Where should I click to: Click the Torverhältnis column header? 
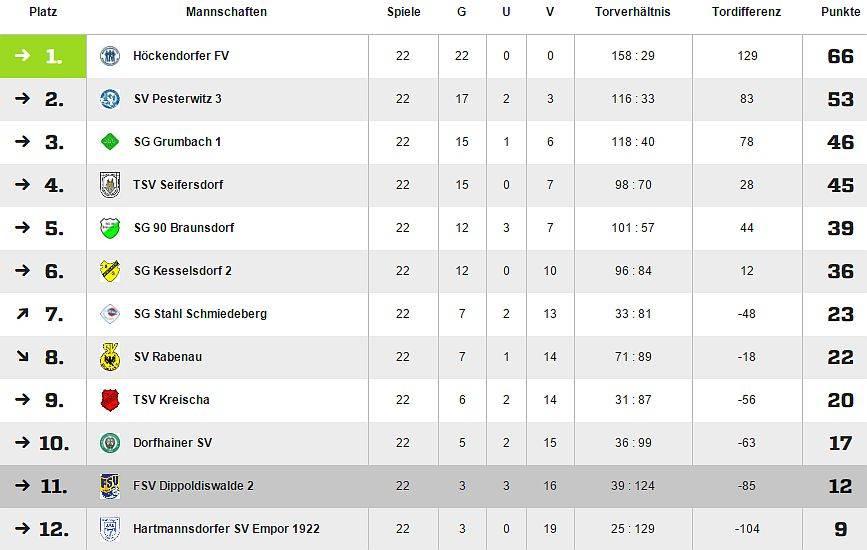tap(632, 12)
